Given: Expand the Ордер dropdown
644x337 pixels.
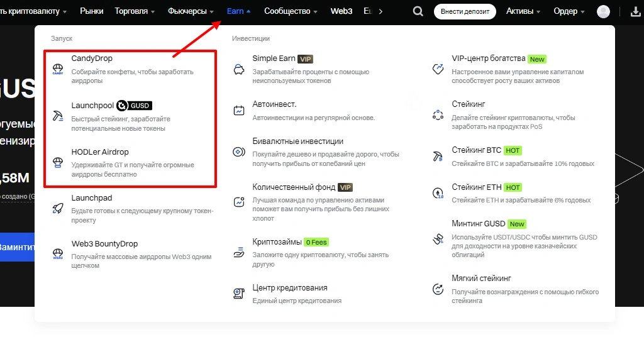Looking at the screenshot, I should click(x=569, y=11).
